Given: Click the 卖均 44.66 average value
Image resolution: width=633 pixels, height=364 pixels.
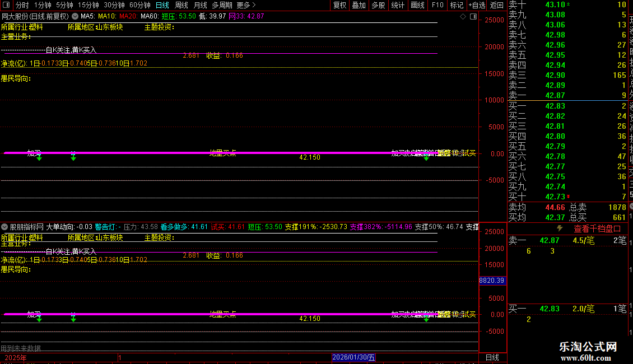Looking at the screenshot, I should pyautogui.click(x=555, y=207).
